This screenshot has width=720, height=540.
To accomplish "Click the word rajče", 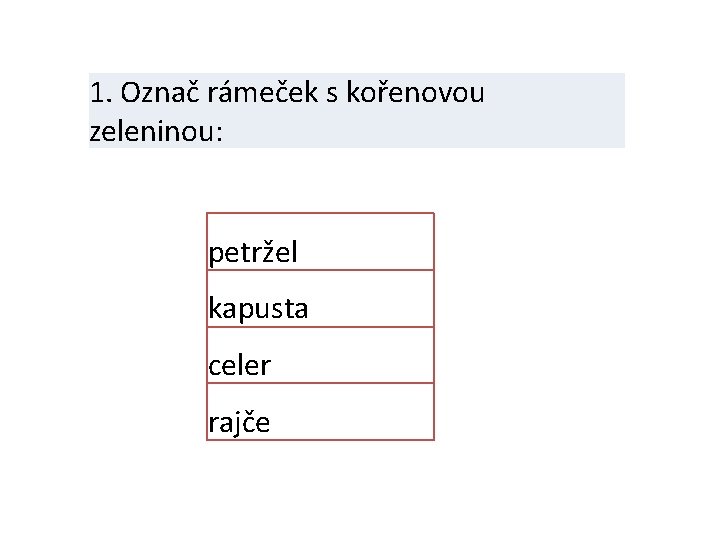I will tap(239, 422).
